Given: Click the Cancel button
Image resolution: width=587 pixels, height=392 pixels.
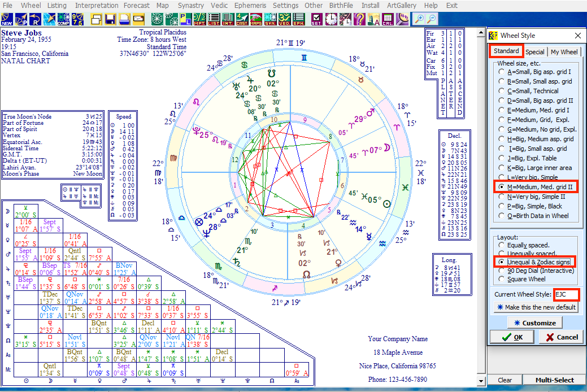Looking at the screenshot, I should point(562,337).
